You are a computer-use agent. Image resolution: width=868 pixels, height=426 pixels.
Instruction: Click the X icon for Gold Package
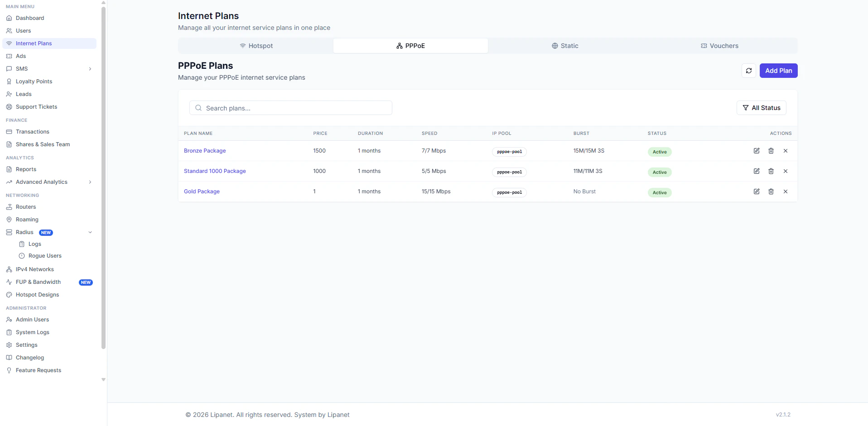(786, 191)
